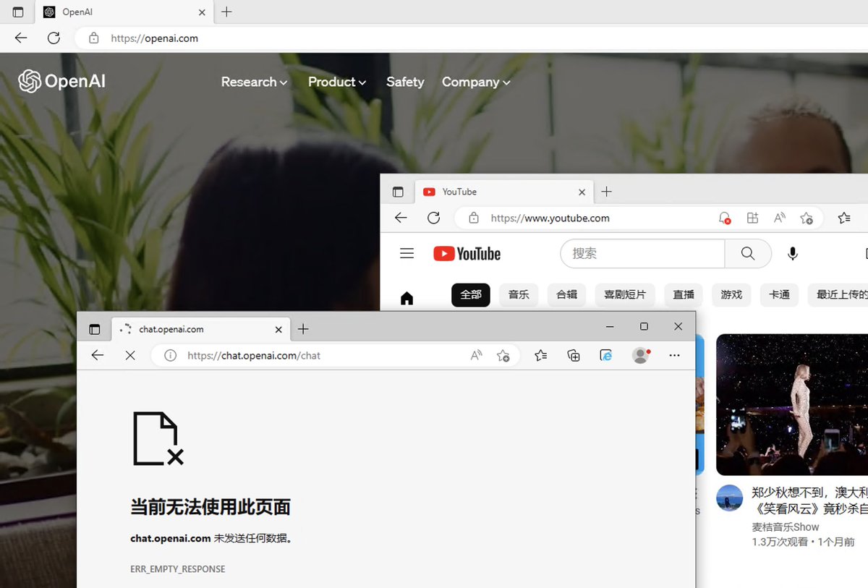Click the YouTube search magnifier icon

748,253
